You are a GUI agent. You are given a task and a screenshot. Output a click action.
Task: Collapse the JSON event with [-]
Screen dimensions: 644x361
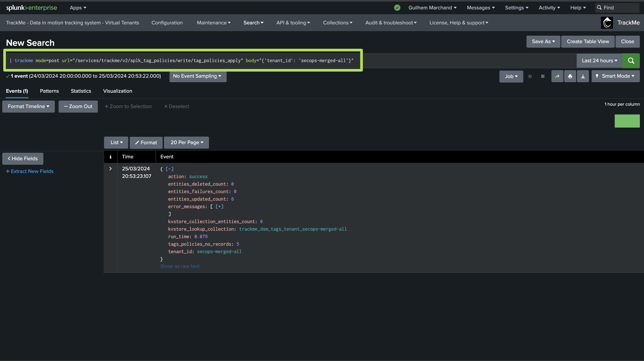(170, 169)
